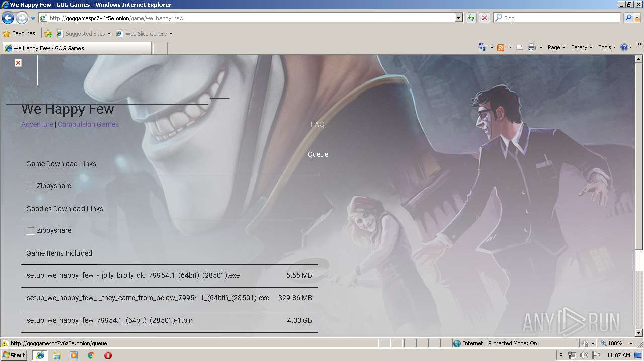
Task: Open the Favorites star button
Action: click(x=19, y=34)
